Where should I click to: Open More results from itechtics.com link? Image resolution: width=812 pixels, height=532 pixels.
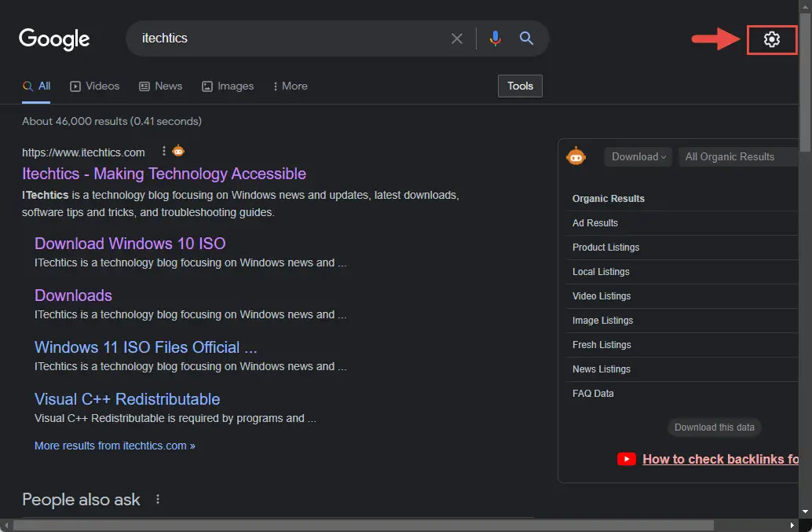(115, 446)
